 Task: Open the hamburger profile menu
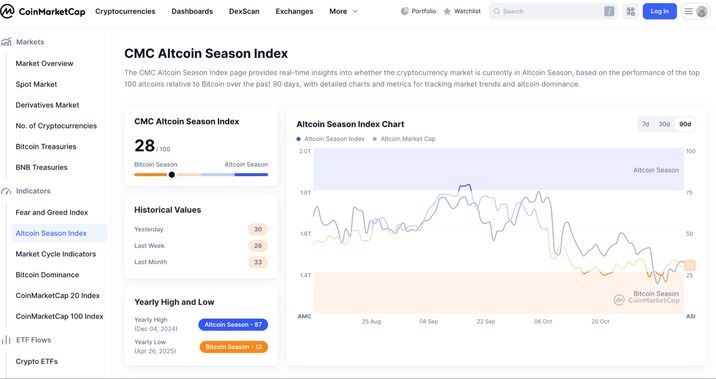[x=696, y=11]
